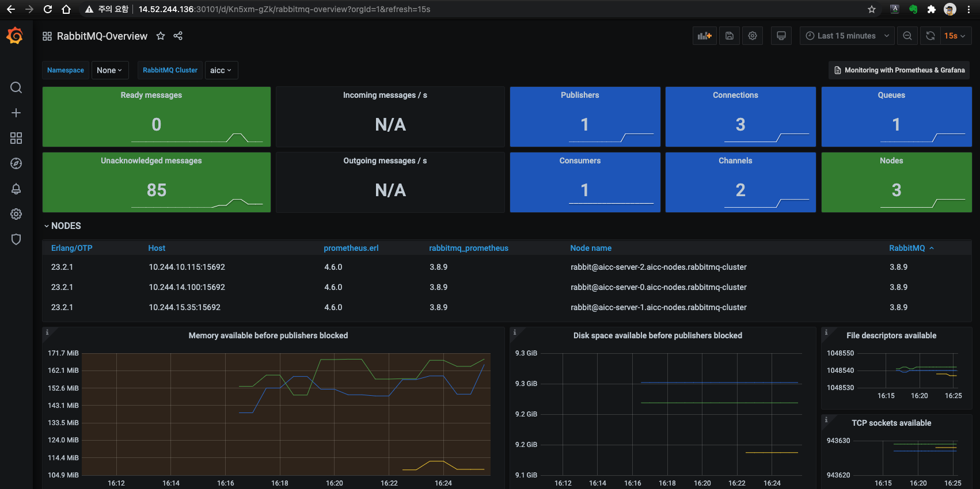Image resolution: width=980 pixels, height=489 pixels.
Task: Sort table by Node name column
Action: (591, 248)
